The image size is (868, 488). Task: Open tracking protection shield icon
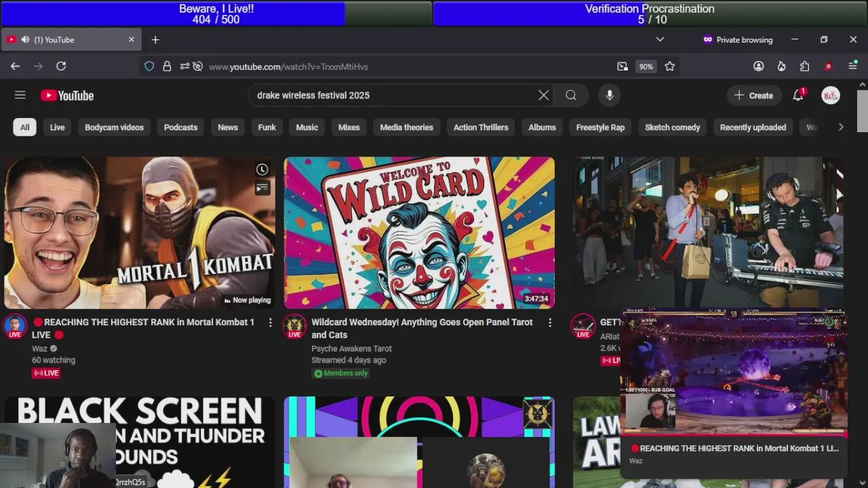tap(149, 66)
